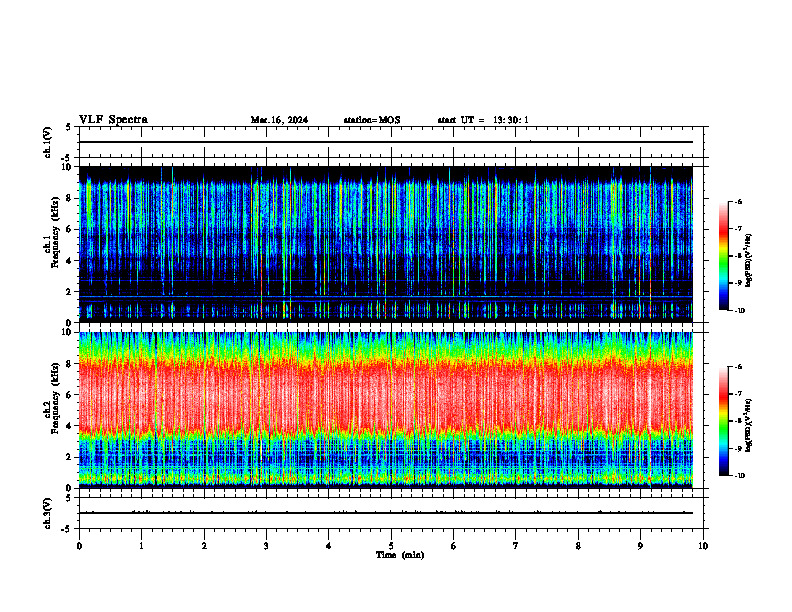Click time axis tick label "3"
The image size is (792, 612).
point(266,546)
